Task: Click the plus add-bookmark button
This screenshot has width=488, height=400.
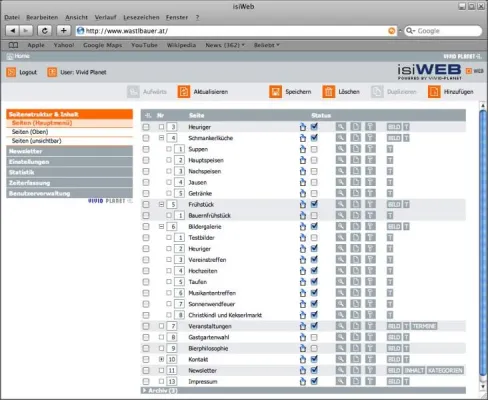Action: [63, 31]
